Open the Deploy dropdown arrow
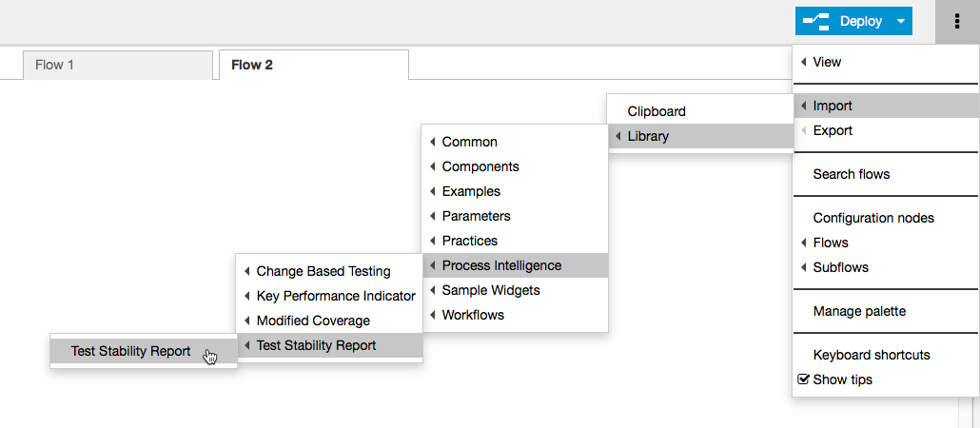This screenshot has height=428, width=980. pyautogui.click(x=900, y=21)
